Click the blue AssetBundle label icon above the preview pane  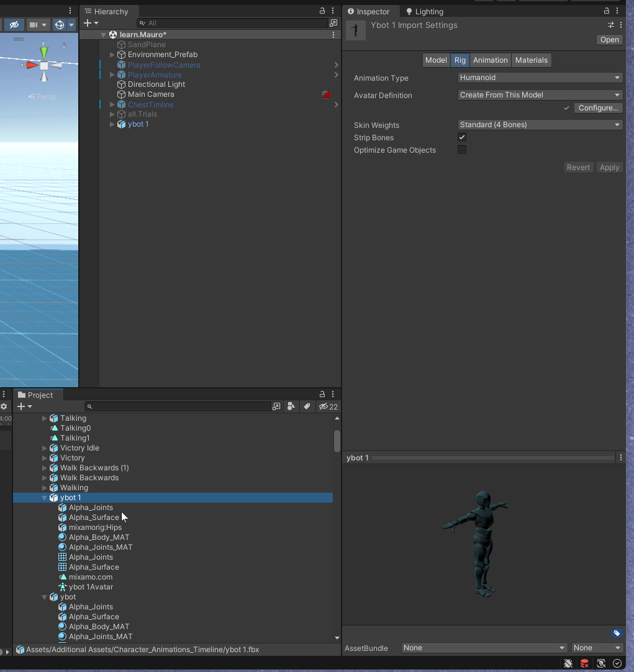tap(616, 633)
